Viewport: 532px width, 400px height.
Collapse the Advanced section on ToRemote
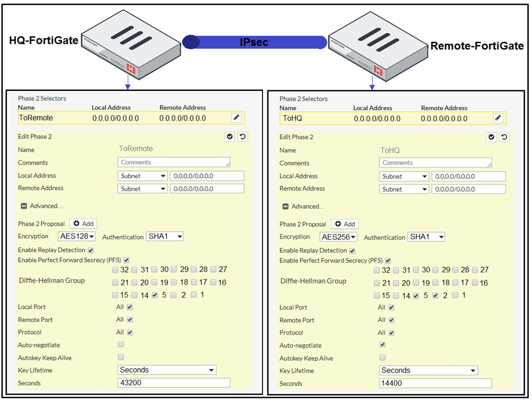point(24,206)
